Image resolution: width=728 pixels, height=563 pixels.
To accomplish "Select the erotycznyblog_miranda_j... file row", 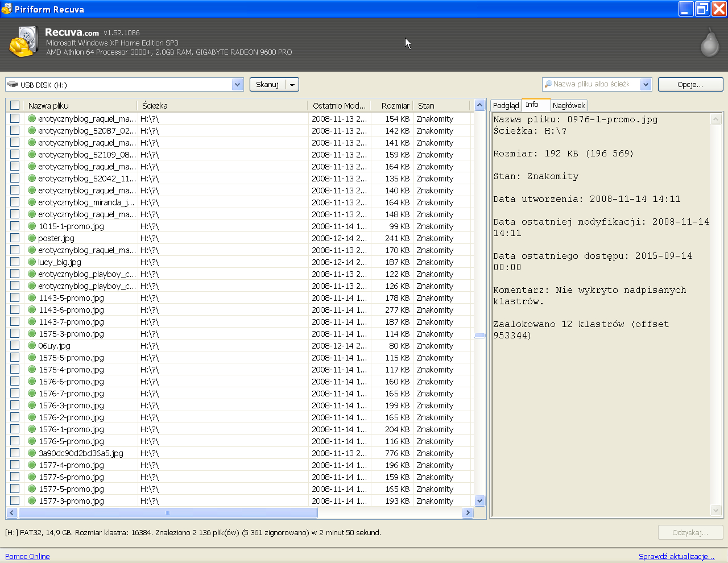I will [239, 202].
